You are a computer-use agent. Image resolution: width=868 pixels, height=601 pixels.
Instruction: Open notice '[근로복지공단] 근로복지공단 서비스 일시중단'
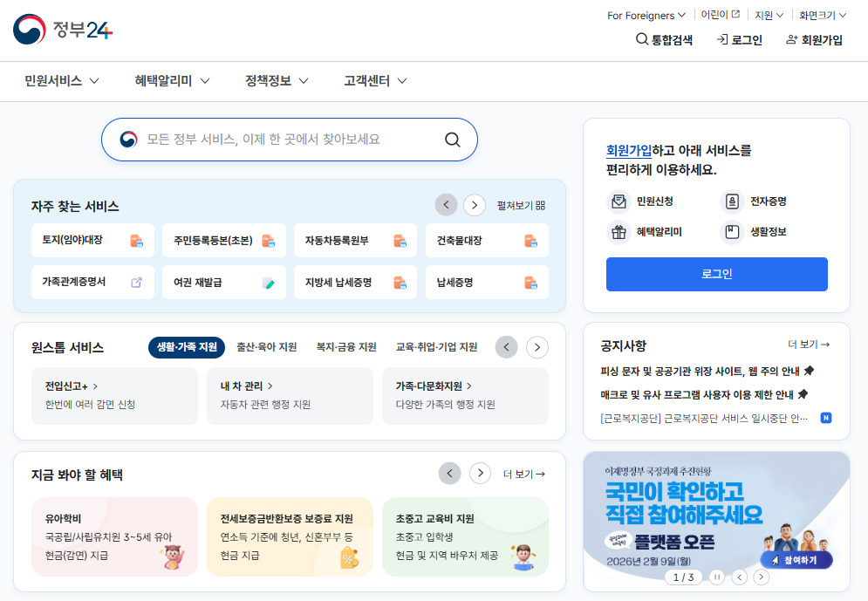tap(704, 419)
